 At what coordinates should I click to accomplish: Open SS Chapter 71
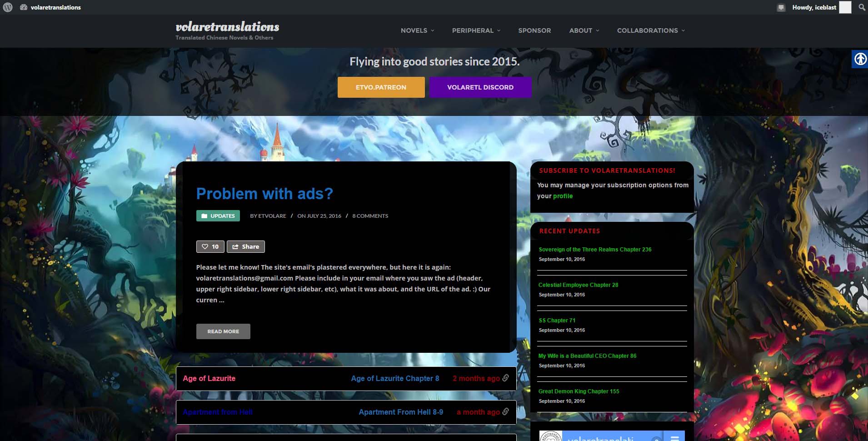557,321
